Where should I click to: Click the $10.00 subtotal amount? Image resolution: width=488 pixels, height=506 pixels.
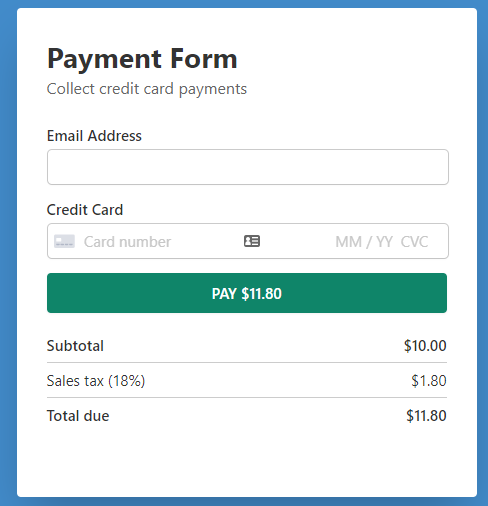(x=425, y=346)
